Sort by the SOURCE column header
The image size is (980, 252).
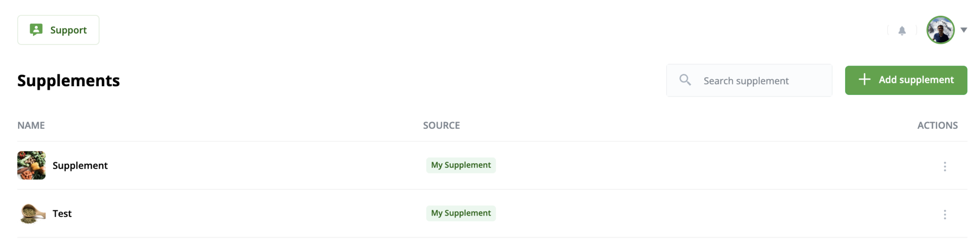(441, 126)
